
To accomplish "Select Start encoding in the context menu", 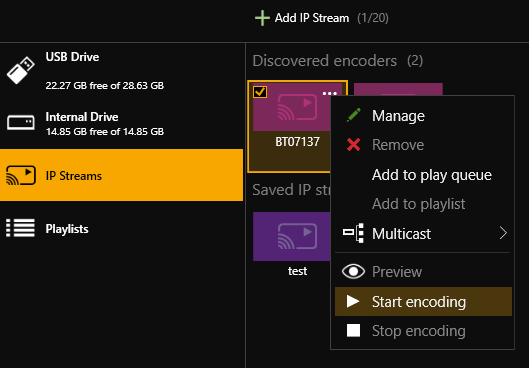I will (423, 302).
